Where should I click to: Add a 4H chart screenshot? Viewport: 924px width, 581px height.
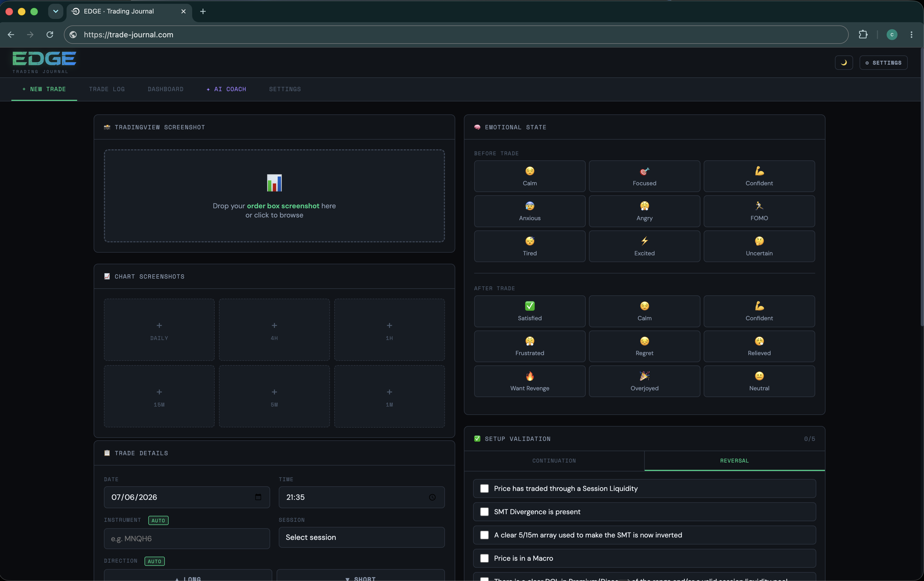274,330
